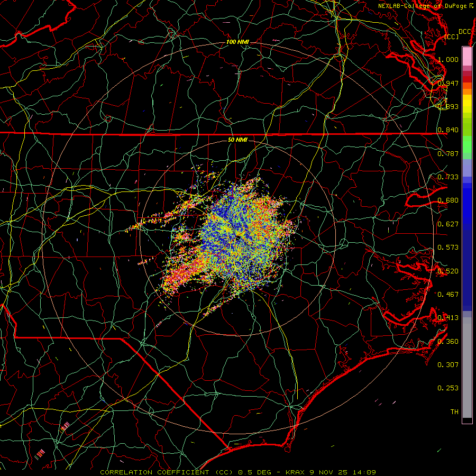Click the 14:09 timestamp in footer
The image size is (476, 476).
point(364,472)
